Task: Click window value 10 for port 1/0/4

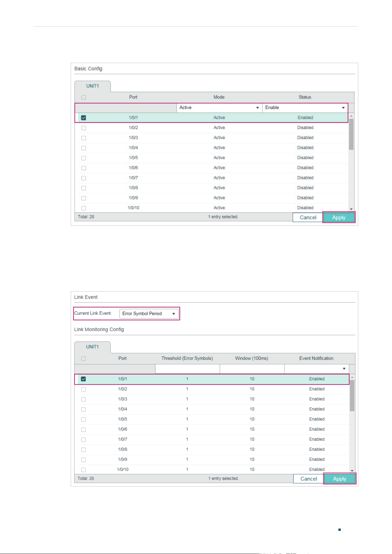Action: coord(252,409)
